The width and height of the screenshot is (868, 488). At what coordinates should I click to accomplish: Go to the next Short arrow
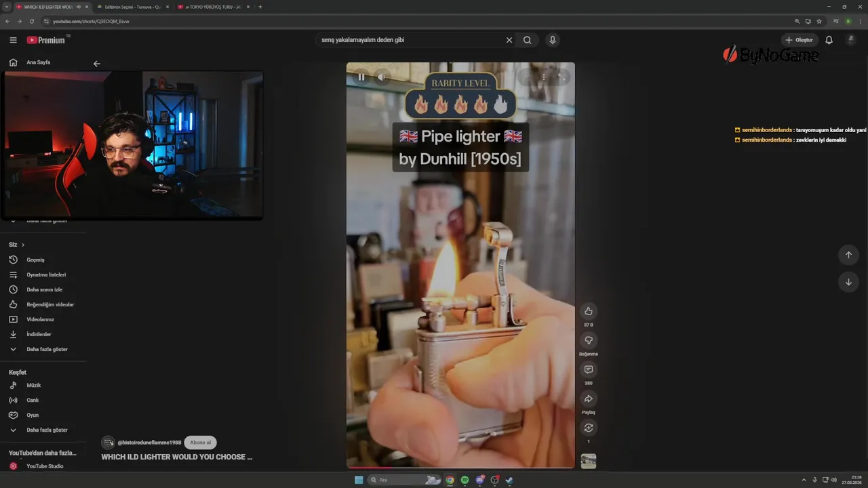click(x=848, y=282)
